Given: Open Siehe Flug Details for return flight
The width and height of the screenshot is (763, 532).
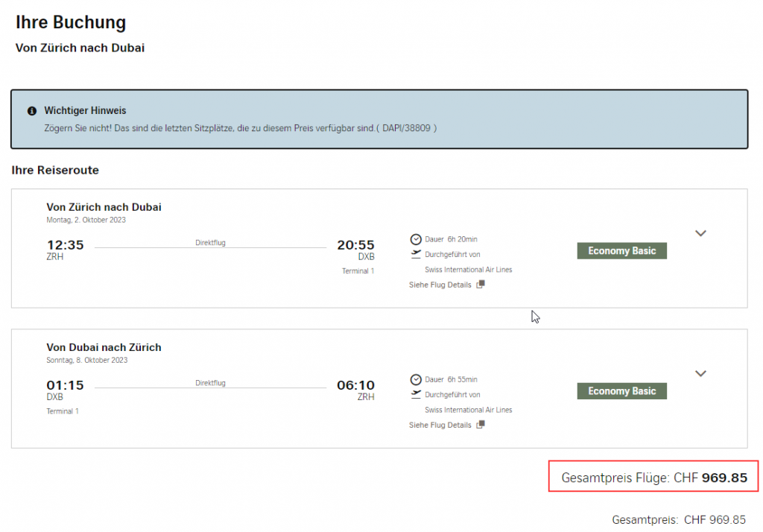Looking at the screenshot, I should click(x=440, y=425).
